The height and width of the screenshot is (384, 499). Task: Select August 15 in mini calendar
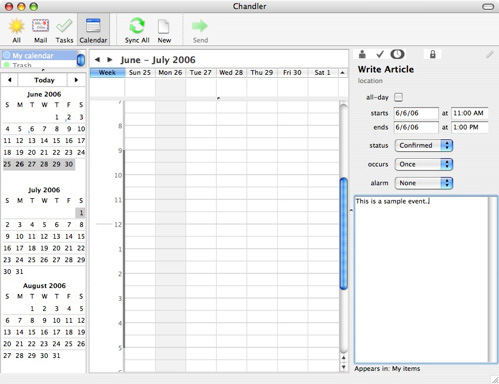pyautogui.click(x=32, y=332)
